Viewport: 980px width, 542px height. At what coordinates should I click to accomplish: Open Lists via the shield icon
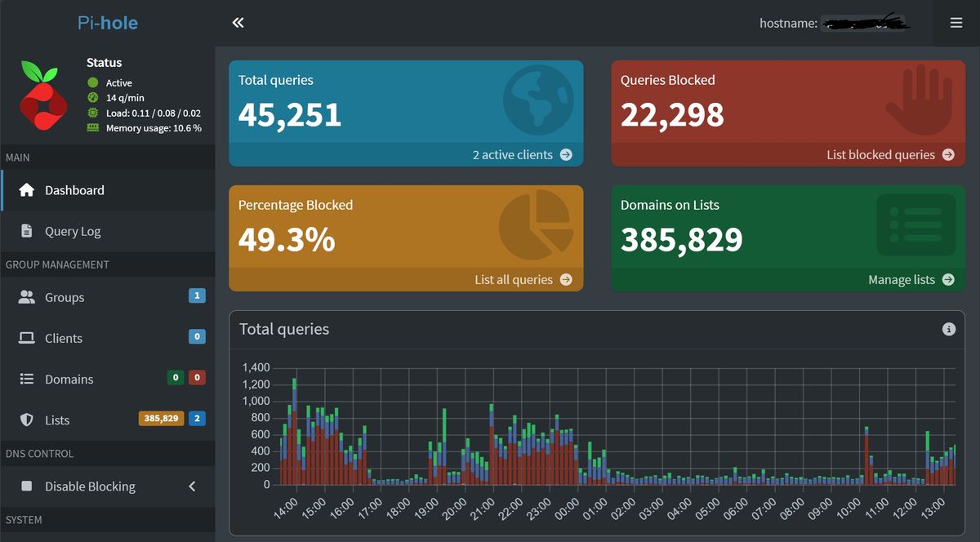point(28,419)
